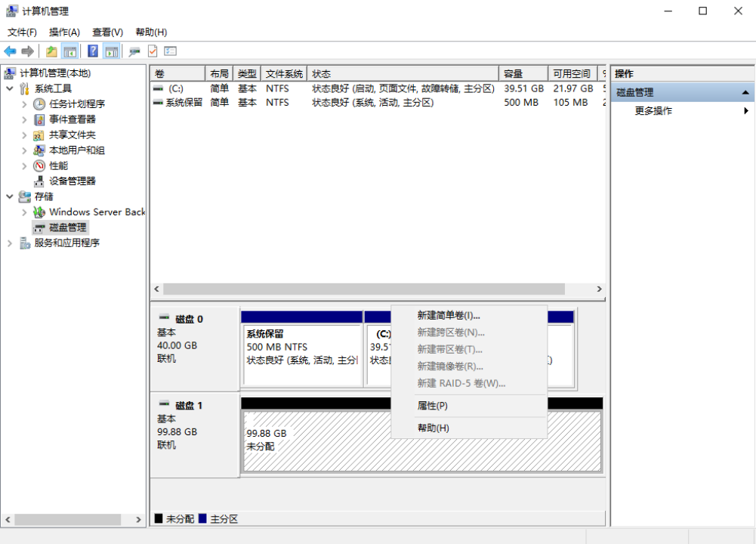Click the checklist icon at toolbar's right end
Screen dimensions: 756x544
171,51
